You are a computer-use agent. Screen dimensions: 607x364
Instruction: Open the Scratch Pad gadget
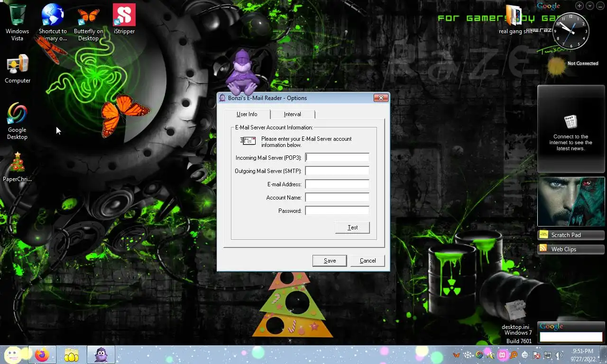point(571,235)
